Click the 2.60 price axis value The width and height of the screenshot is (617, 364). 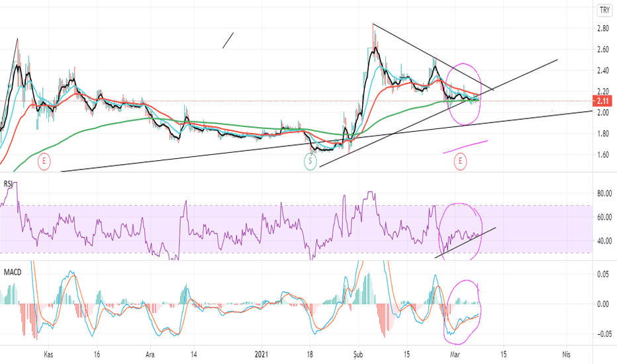(x=603, y=50)
